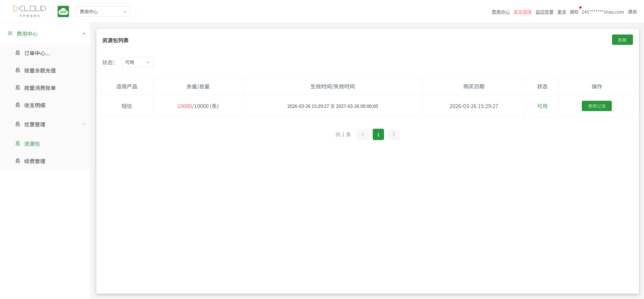Click the icon next to 续费管理

tap(18, 161)
